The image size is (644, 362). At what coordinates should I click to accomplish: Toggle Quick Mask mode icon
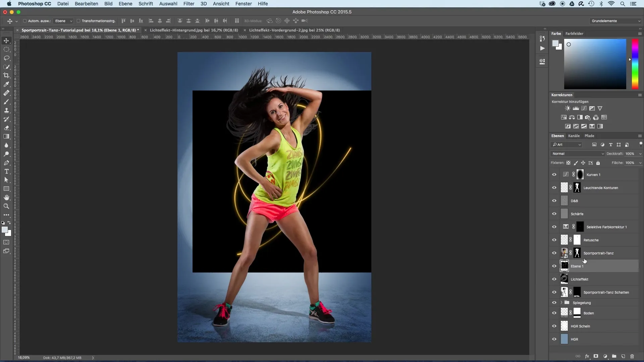point(6,242)
